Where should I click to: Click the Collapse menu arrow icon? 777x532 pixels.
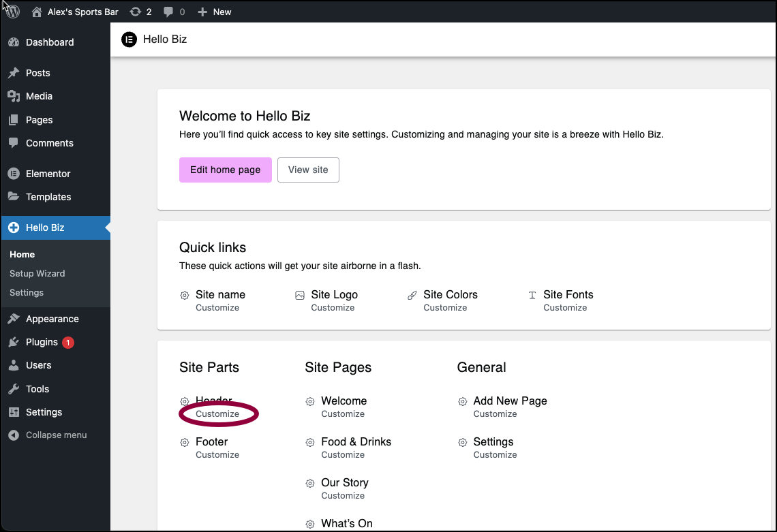click(x=14, y=435)
